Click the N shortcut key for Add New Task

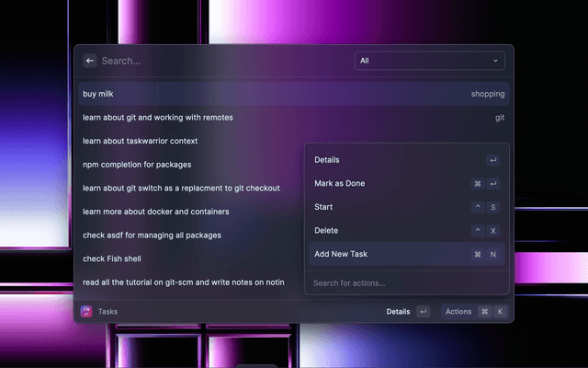point(492,254)
